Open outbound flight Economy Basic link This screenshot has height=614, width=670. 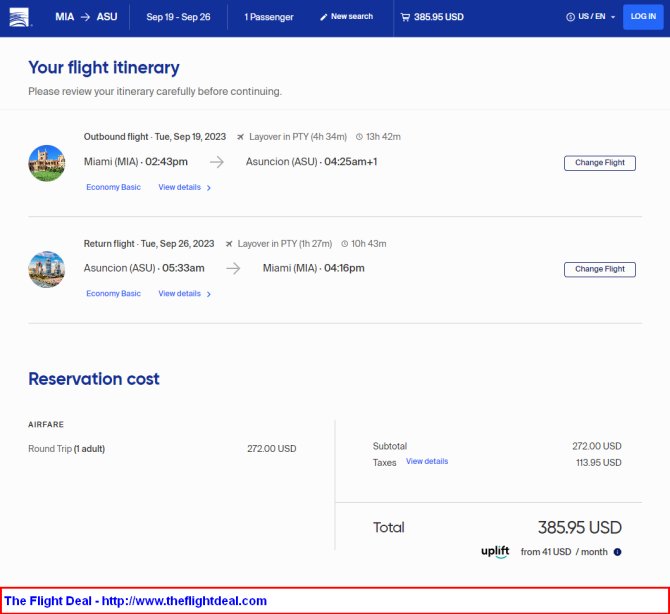pos(113,187)
